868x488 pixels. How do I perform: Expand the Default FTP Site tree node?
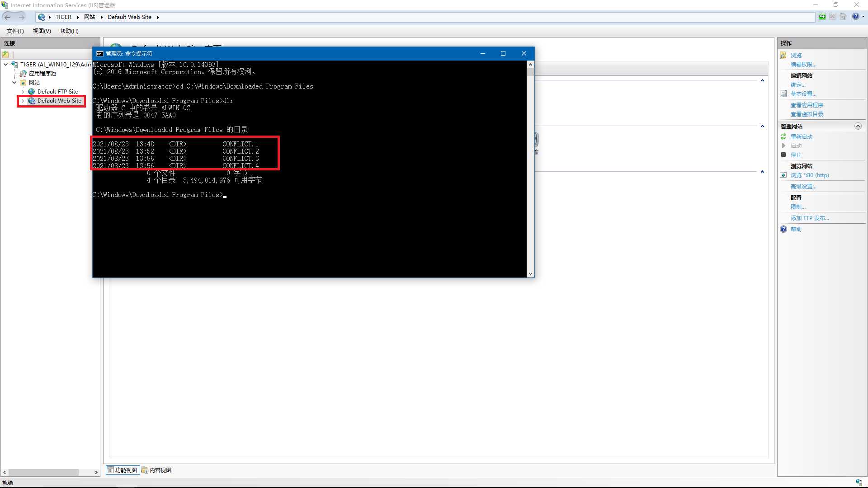23,92
